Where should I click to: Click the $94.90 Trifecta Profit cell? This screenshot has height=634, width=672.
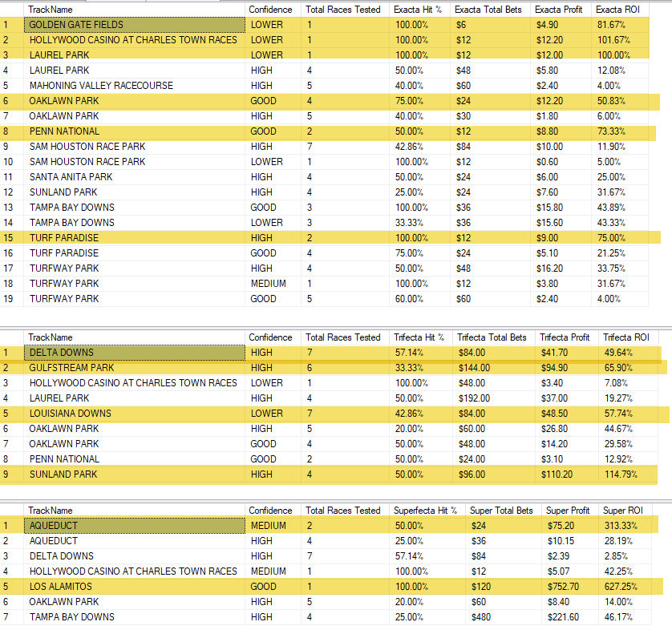(567, 368)
